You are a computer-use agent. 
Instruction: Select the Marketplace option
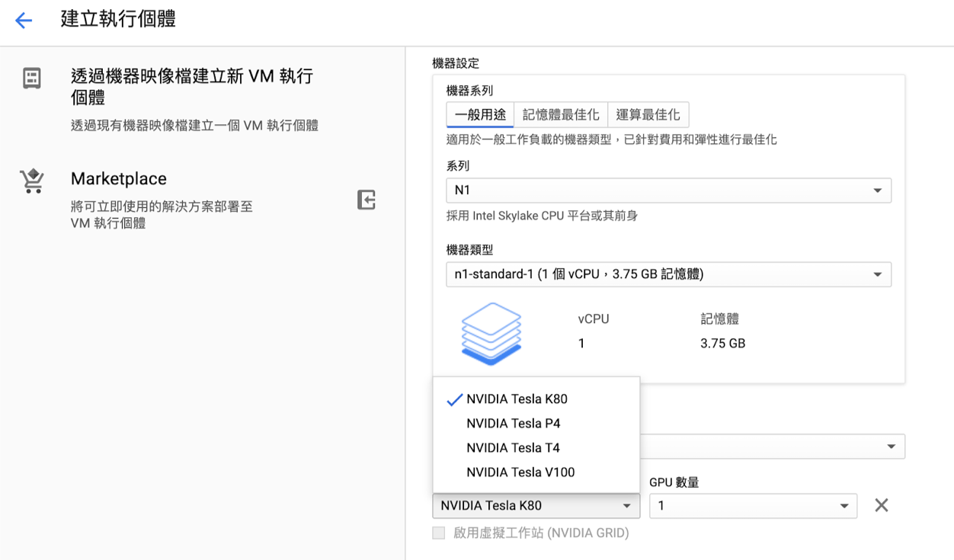coord(119,179)
